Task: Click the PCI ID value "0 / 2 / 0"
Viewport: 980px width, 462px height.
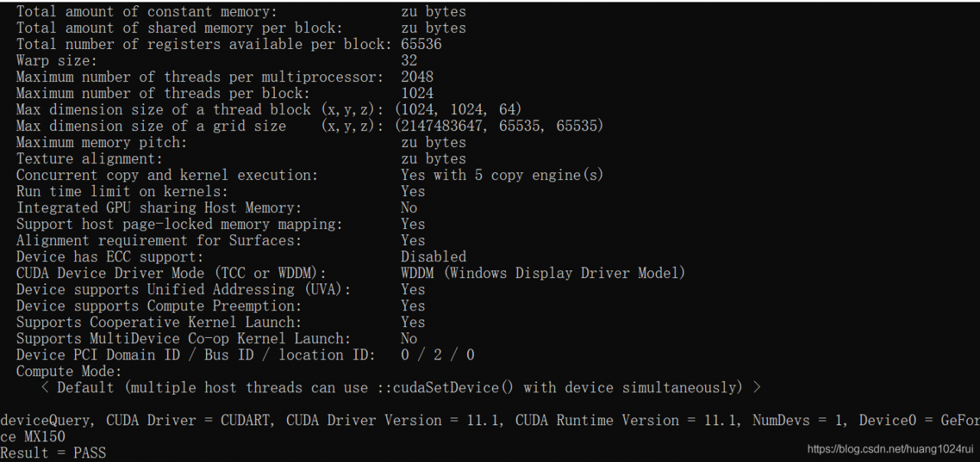Action: click(438, 355)
